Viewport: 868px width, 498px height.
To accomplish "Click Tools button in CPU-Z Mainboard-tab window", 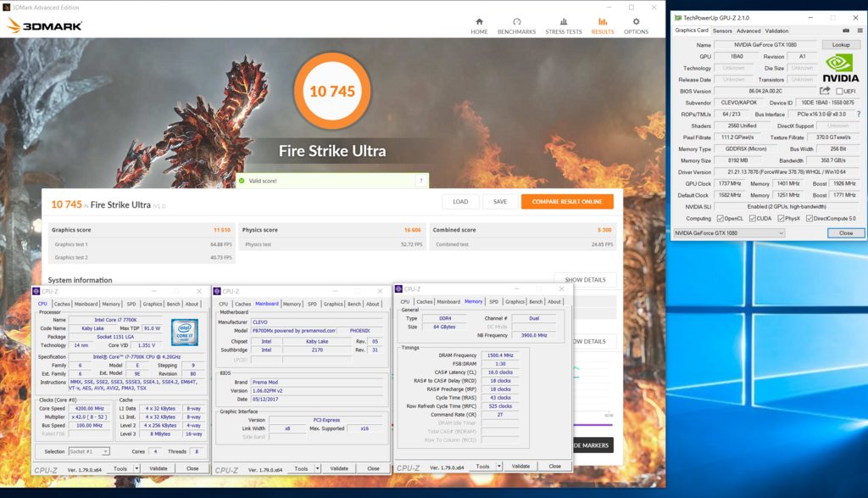I will pos(301,468).
